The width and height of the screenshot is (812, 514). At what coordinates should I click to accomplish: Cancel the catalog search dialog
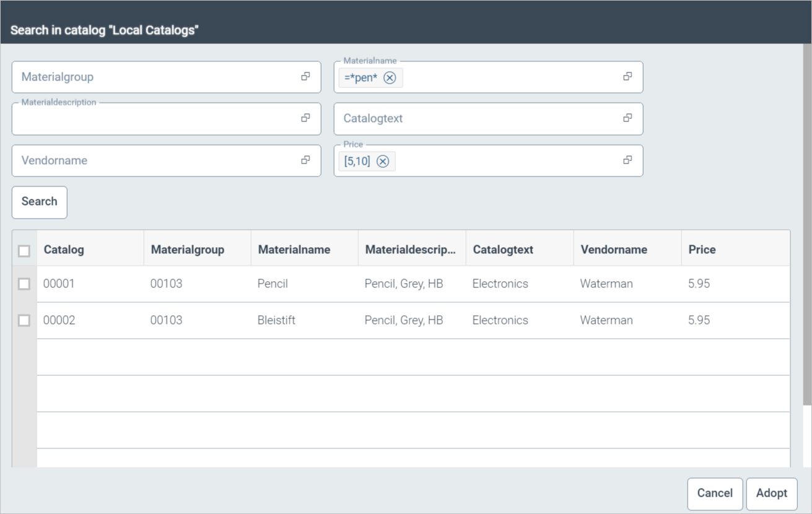(x=714, y=494)
